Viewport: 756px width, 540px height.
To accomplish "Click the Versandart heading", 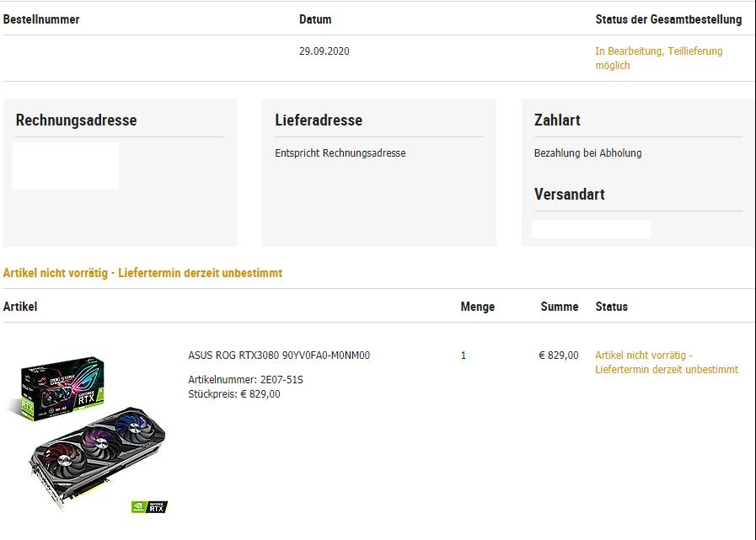I will point(569,195).
